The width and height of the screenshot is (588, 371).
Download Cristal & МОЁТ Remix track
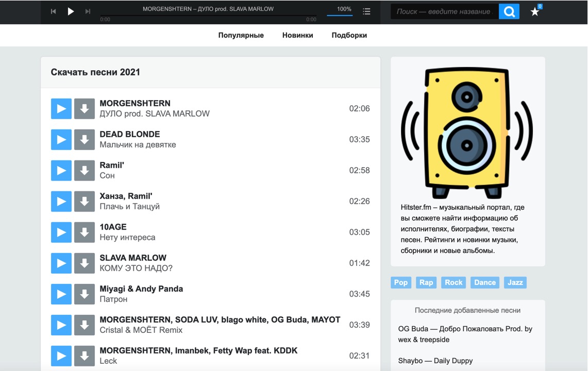pos(85,325)
